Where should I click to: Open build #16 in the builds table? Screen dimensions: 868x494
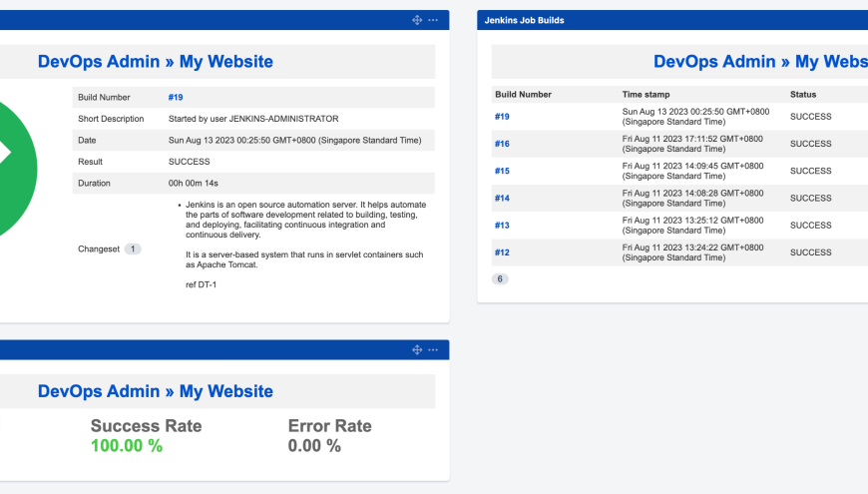(502, 144)
